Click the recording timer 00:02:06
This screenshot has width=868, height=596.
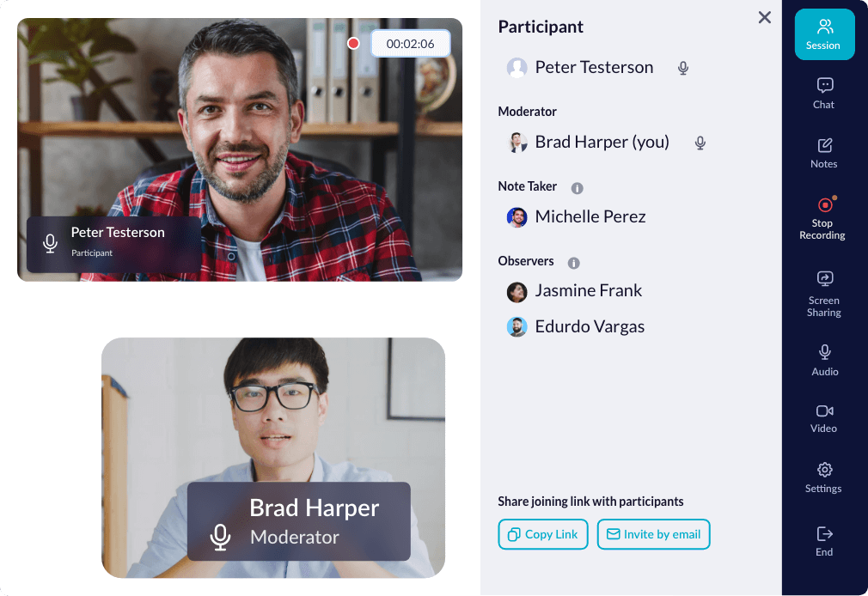coord(410,44)
